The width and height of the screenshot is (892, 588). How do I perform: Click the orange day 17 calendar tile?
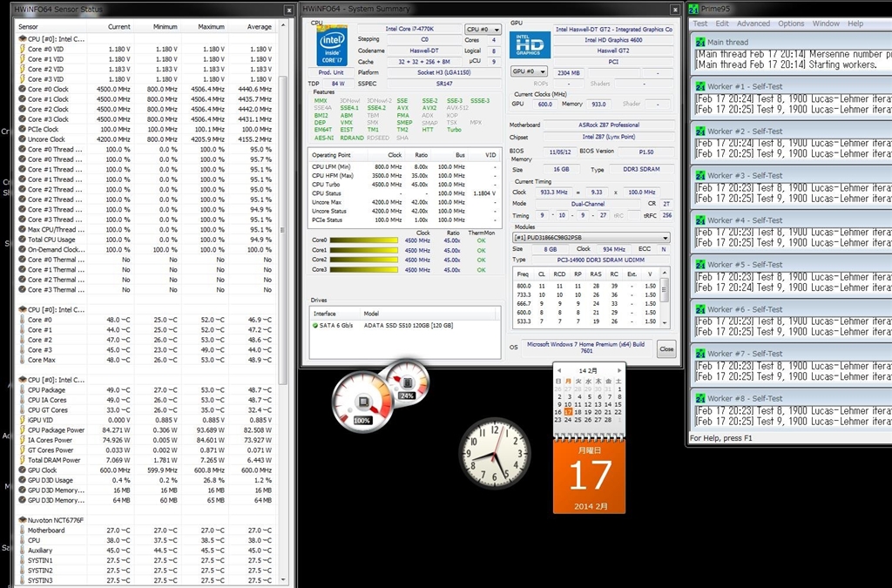coord(590,476)
